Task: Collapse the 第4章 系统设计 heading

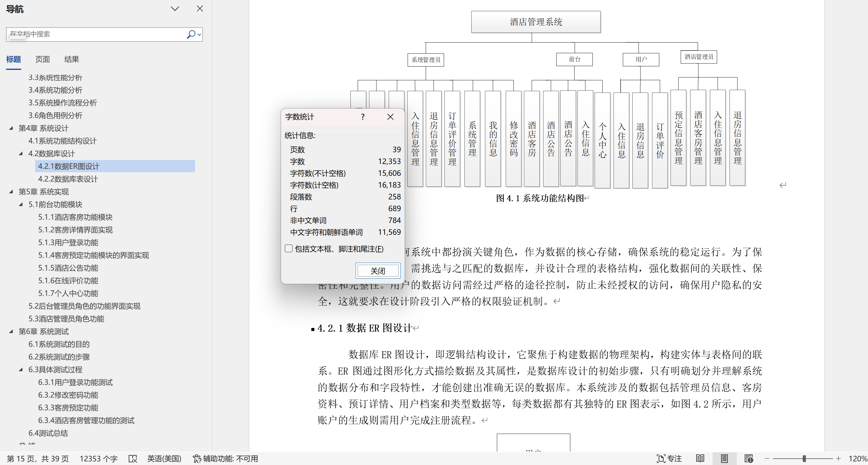Action: click(11, 128)
